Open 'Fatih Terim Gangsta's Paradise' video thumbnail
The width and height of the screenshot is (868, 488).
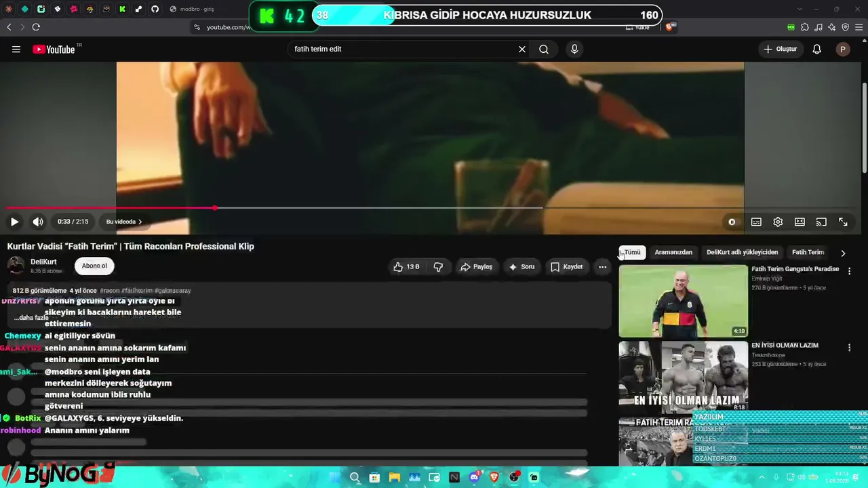pos(684,301)
